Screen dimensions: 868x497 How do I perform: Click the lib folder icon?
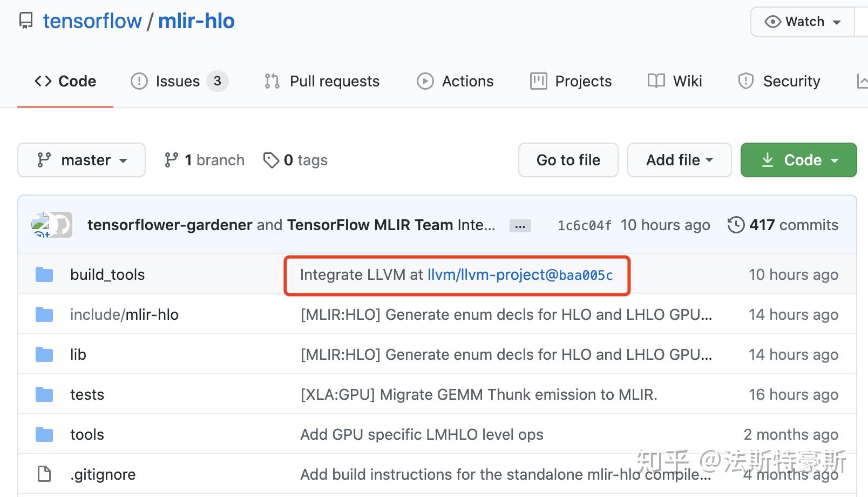click(x=44, y=354)
